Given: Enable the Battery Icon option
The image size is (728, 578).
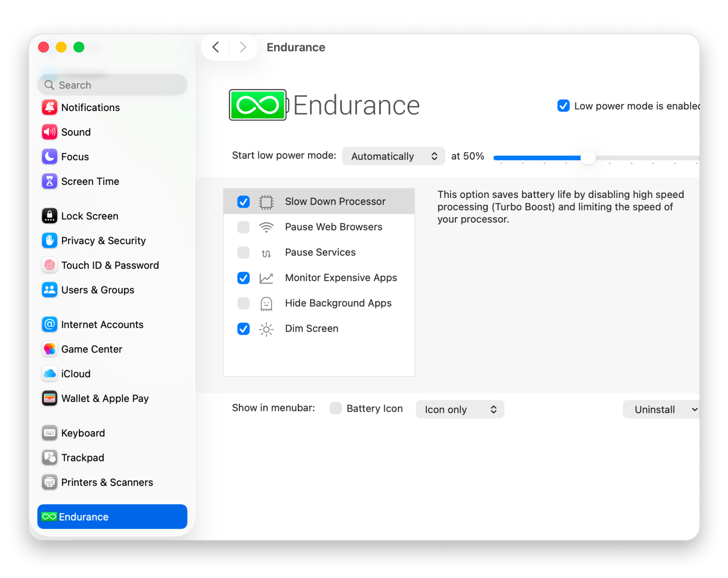Looking at the screenshot, I should [336, 408].
